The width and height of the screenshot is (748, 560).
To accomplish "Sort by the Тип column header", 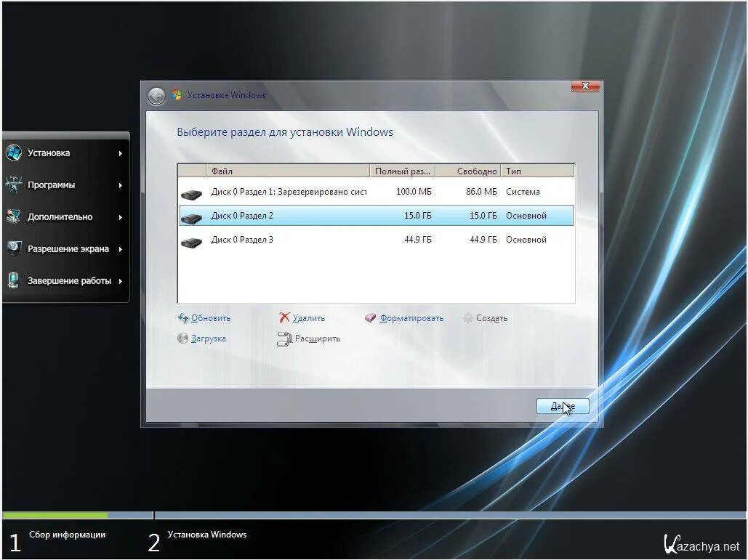I will pos(538,171).
